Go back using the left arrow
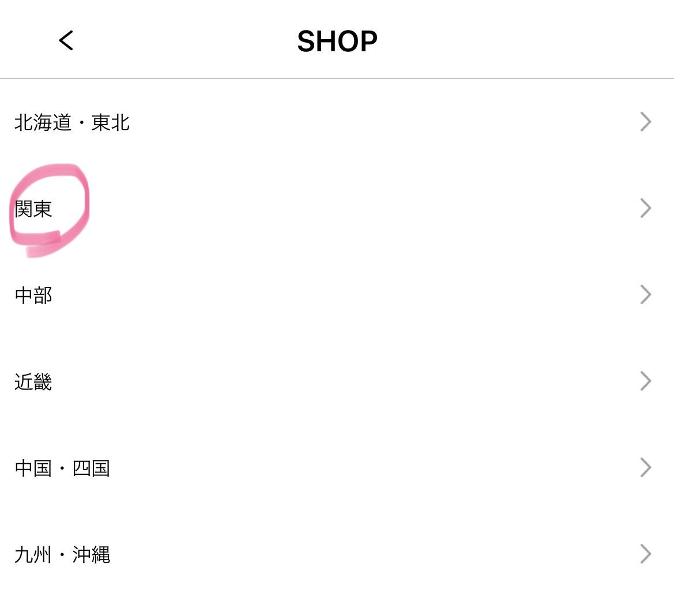This screenshot has width=674, height=616. (66, 41)
